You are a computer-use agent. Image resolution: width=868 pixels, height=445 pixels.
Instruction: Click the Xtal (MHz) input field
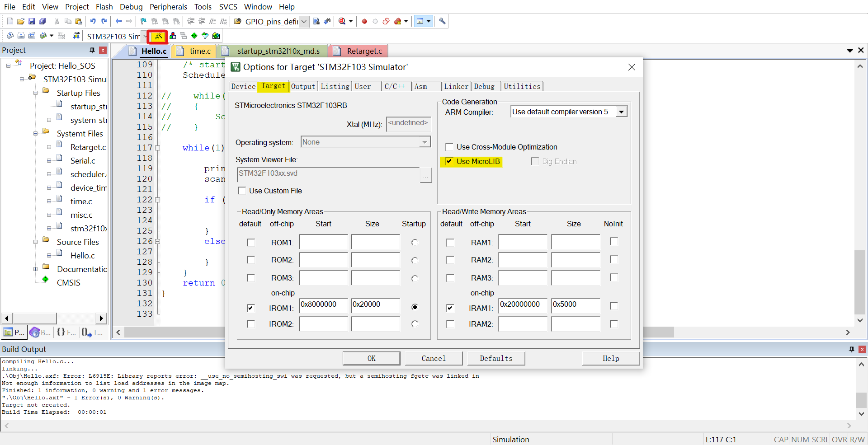tap(409, 124)
